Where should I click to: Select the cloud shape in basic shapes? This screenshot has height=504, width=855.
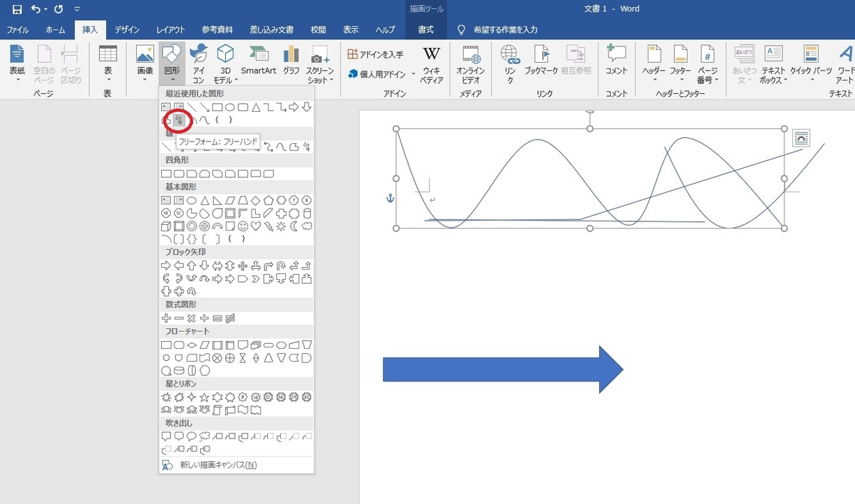coord(307,226)
